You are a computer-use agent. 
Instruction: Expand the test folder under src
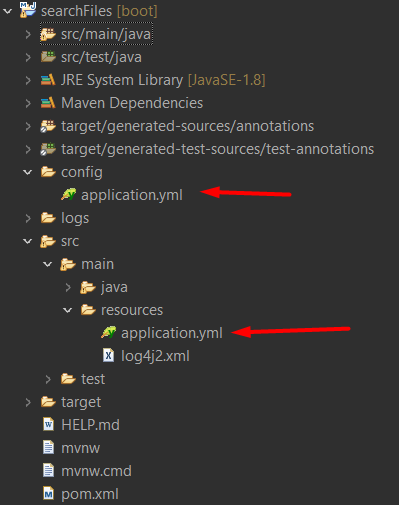coord(48,379)
